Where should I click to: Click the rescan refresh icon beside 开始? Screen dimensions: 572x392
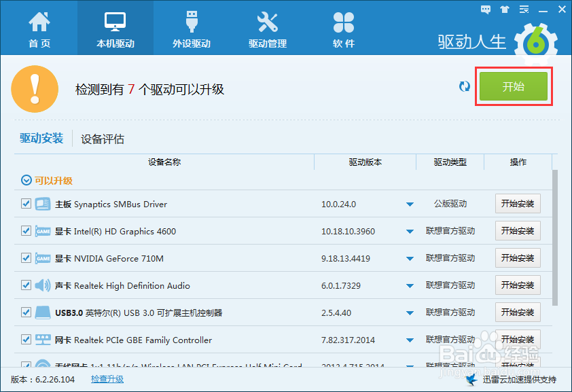pos(464,86)
